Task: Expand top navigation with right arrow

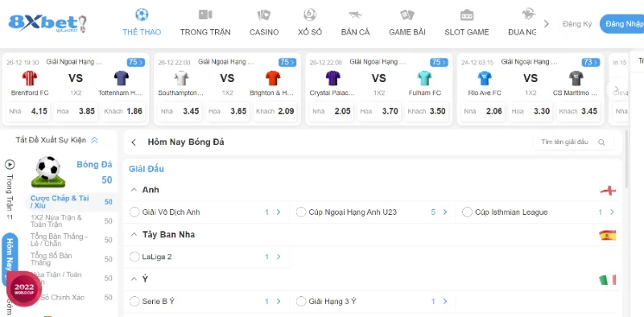Action: (x=547, y=24)
